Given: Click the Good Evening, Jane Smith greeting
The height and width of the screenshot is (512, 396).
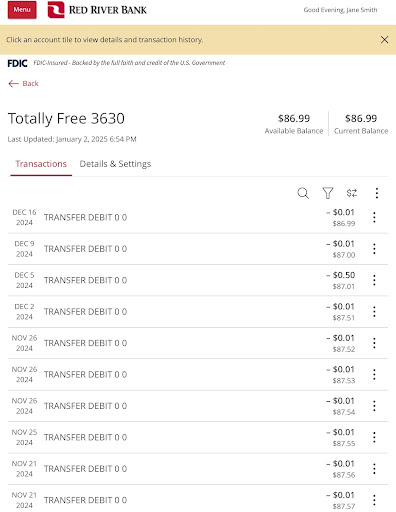Looking at the screenshot, I should pos(340,10).
